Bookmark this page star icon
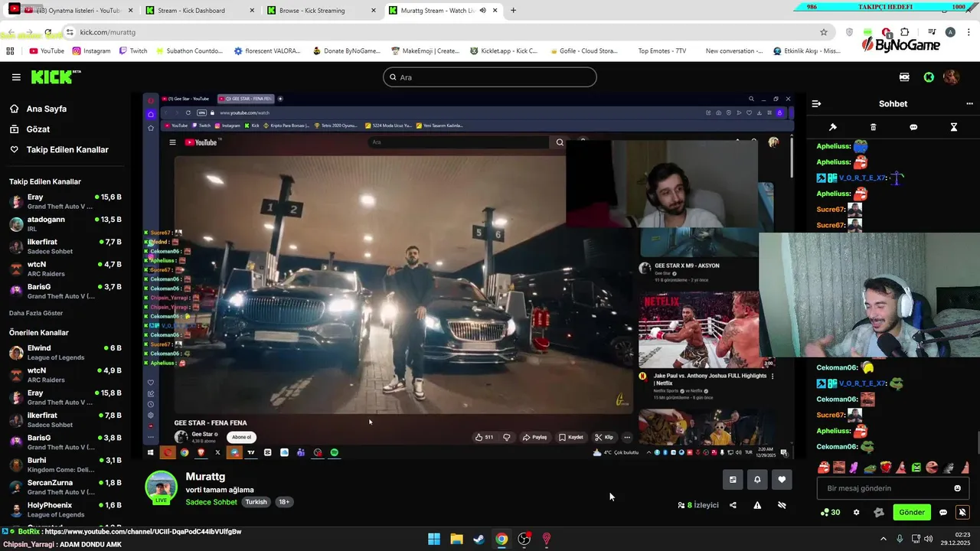 tap(824, 32)
